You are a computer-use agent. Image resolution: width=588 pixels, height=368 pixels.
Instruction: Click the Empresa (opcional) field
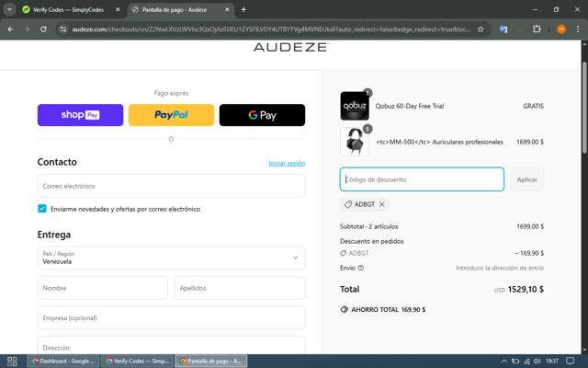tap(171, 317)
